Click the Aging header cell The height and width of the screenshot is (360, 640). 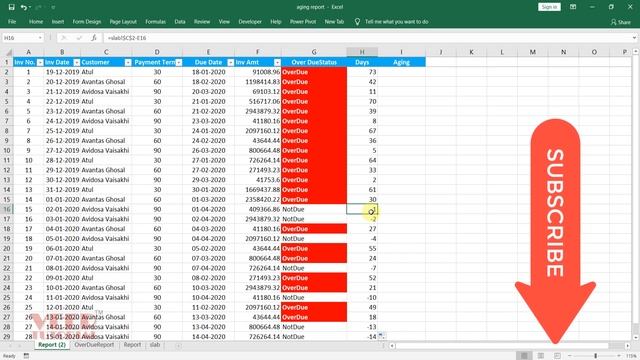[x=401, y=62]
